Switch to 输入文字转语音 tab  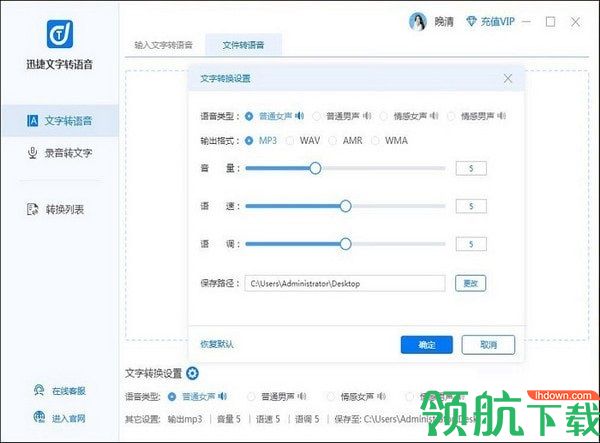(x=163, y=45)
